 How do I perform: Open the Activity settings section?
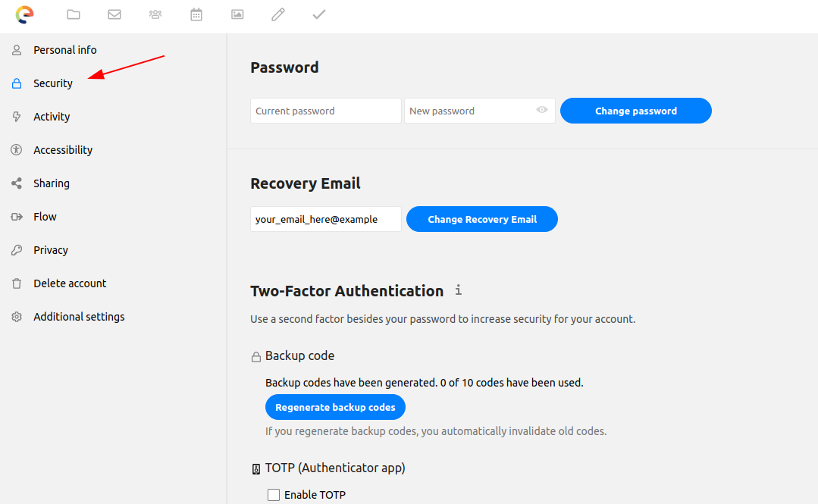pyautogui.click(x=52, y=117)
